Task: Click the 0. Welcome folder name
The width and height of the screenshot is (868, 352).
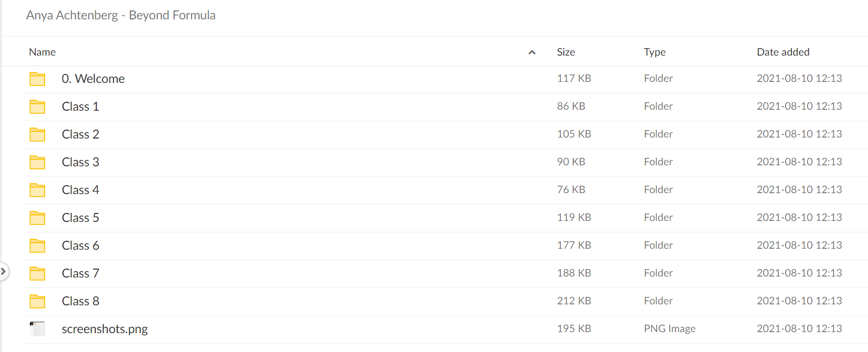Action: click(x=93, y=78)
